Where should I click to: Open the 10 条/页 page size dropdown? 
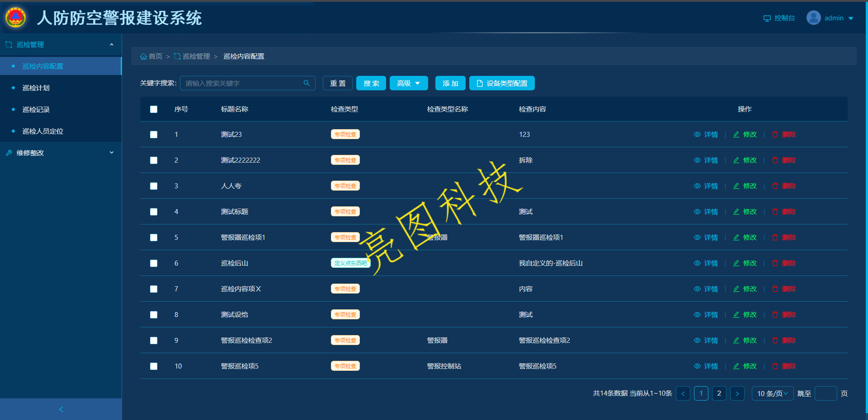[x=772, y=393]
